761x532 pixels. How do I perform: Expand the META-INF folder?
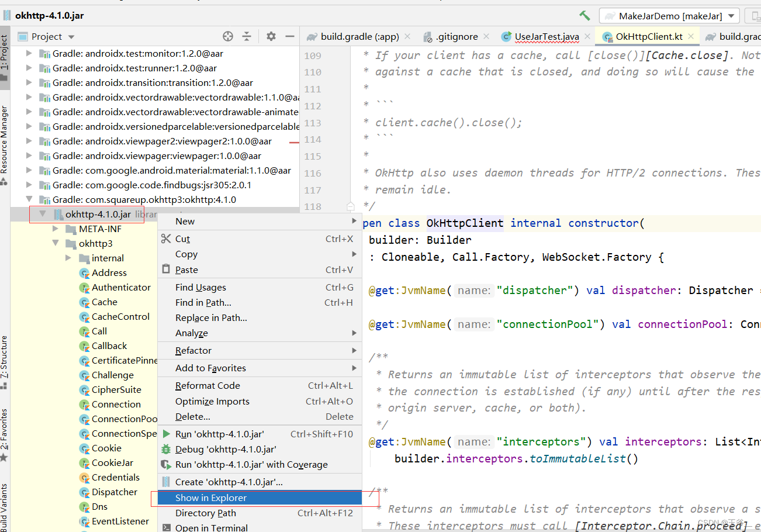tap(56, 229)
